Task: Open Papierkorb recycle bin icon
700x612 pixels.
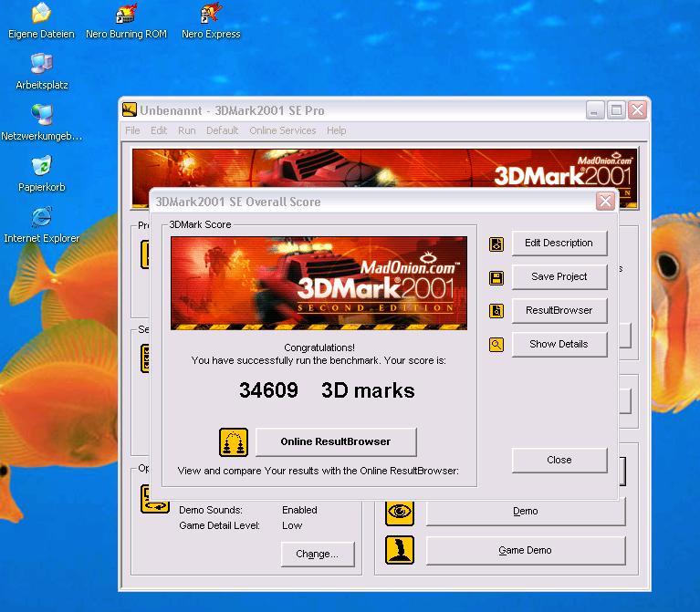Action: click(41, 174)
